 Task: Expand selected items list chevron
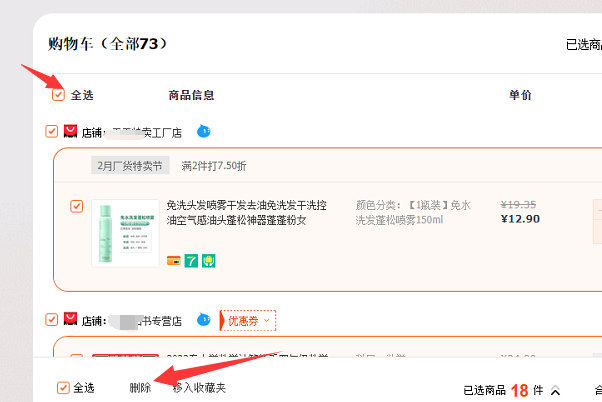click(555, 391)
